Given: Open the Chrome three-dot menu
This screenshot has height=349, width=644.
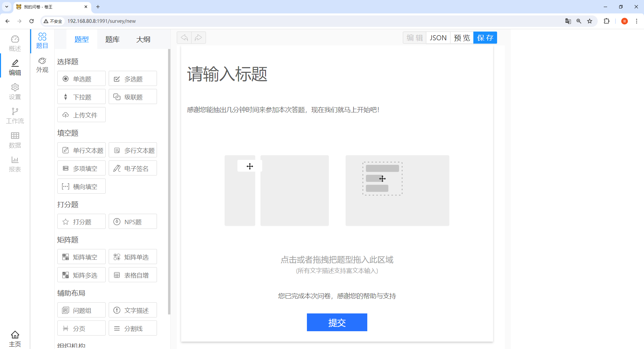Looking at the screenshot, I should [637, 21].
